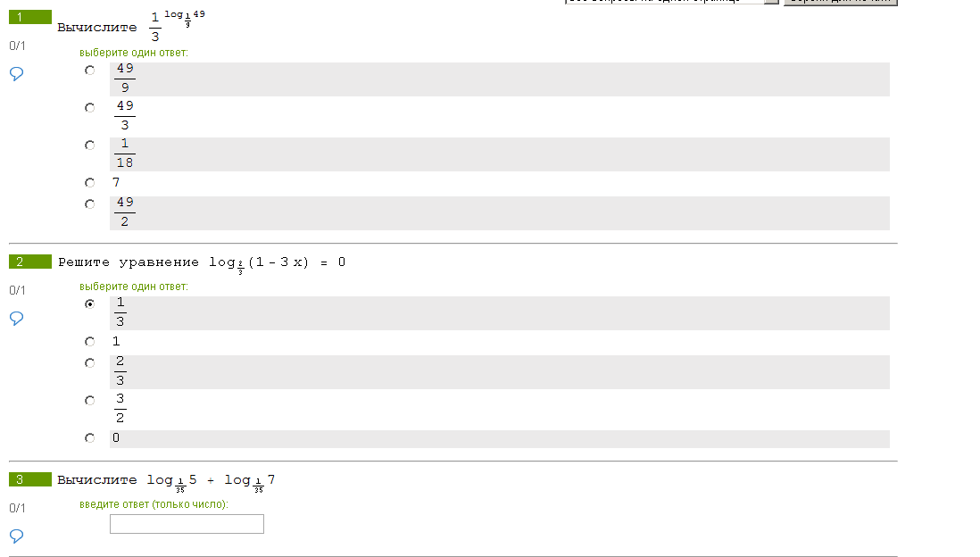Image resolution: width=980 pixels, height=557 pixels.
Task: Choose answer 49/2 in question 1
Action: [x=89, y=204]
